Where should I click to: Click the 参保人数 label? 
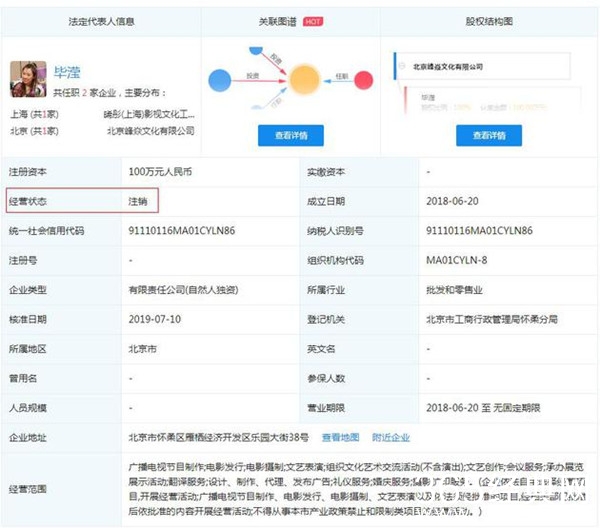[326, 378]
